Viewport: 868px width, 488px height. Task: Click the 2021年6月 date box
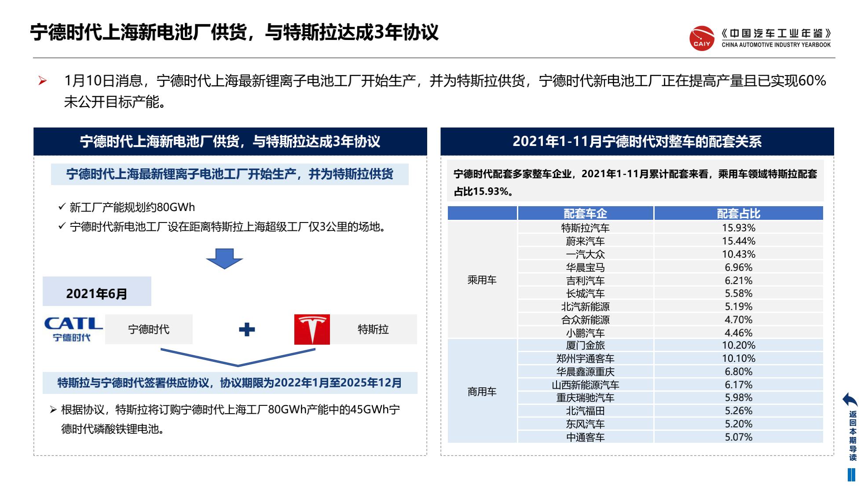[x=97, y=291]
